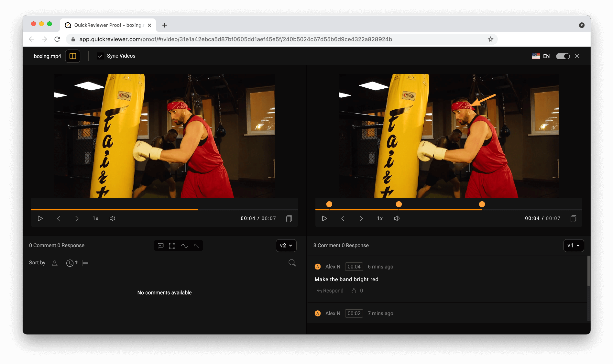Viewport: 613px width, 364px height.
Task: Switch to the QuickReviewer Proof browser tab
Action: click(104, 25)
